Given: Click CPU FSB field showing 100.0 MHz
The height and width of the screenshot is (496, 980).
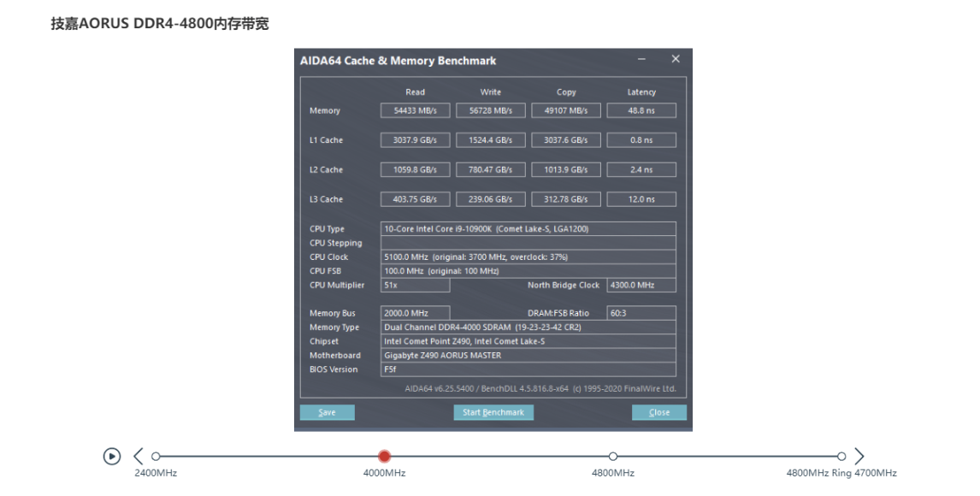Looking at the screenshot, I should (x=528, y=271).
